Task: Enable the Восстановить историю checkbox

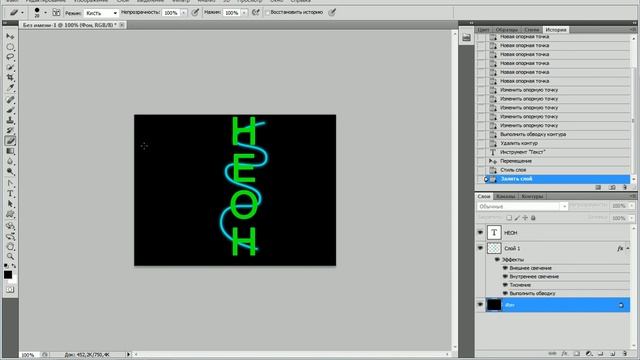Action: (268, 13)
